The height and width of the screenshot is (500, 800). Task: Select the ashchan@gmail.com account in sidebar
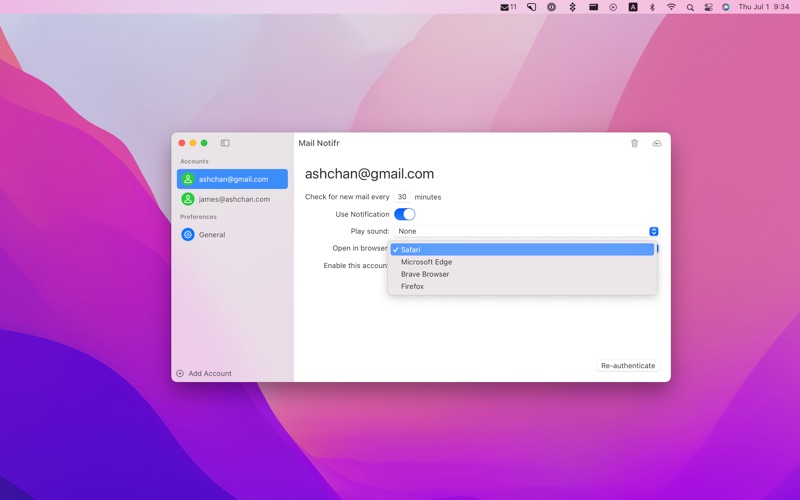click(x=232, y=179)
